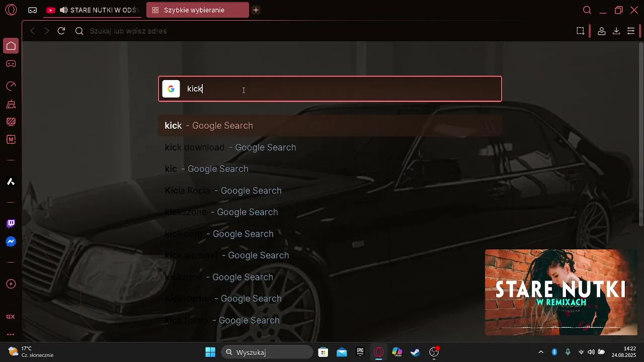
Task: Click the browser Back arrow
Action: [32, 31]
